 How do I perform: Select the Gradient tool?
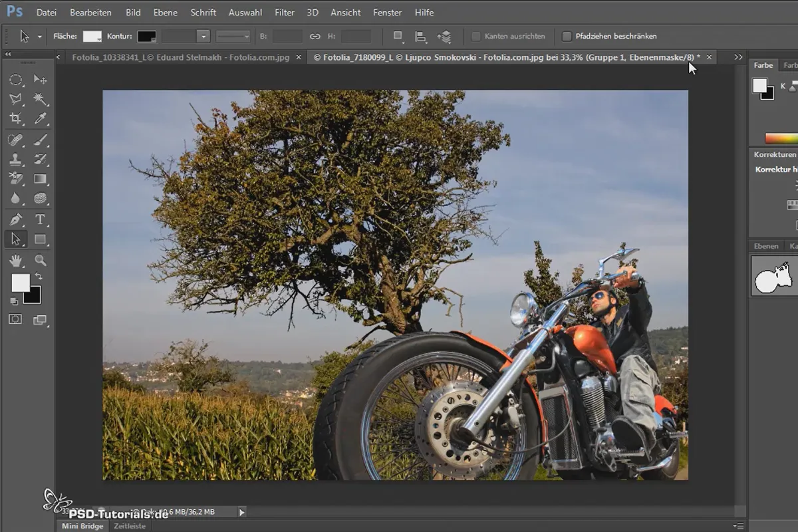point(40,179)
